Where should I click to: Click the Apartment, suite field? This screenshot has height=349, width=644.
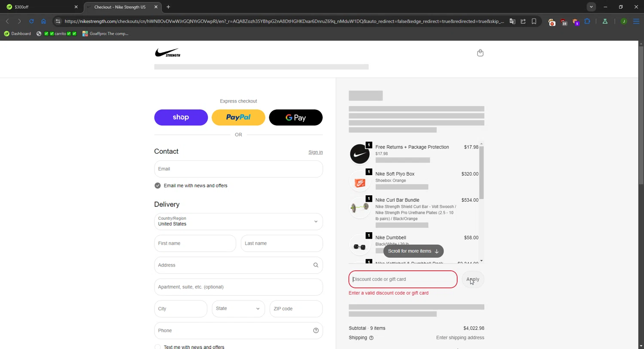click(238, 287)
